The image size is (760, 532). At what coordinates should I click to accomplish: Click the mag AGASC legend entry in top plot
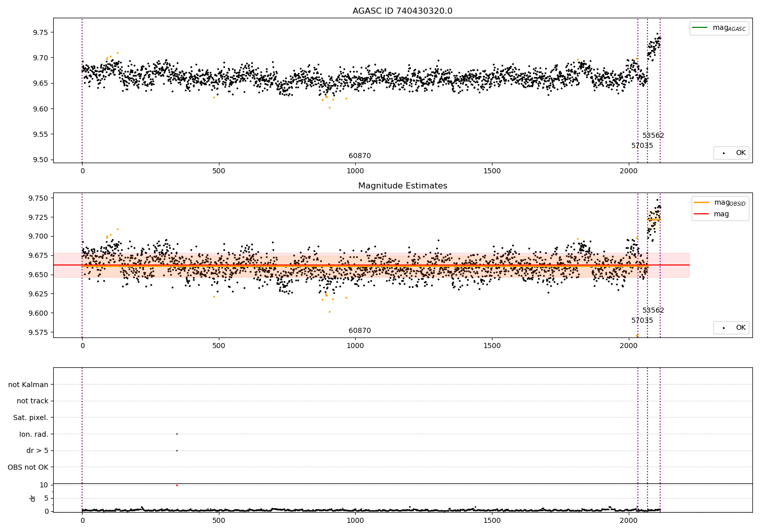coord(719,28)
